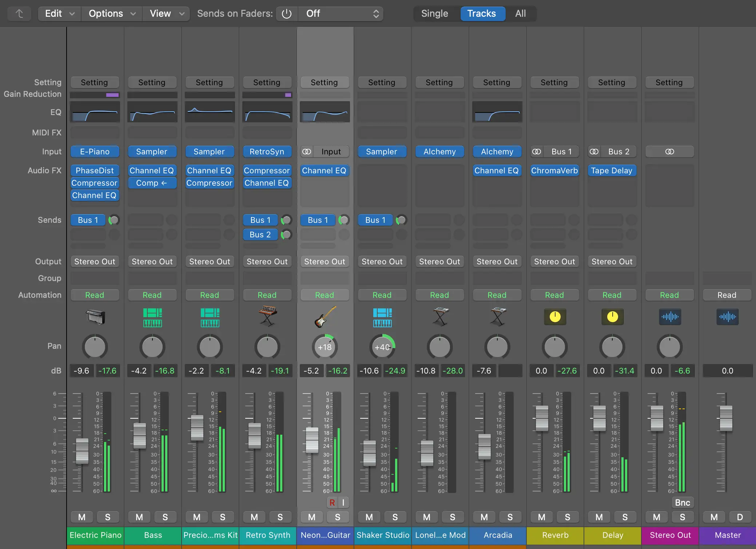The width and height of the screenshot is (756, 549).
Task: Open the Retro Synth EQ thumbnail
Action: point(267,112)
